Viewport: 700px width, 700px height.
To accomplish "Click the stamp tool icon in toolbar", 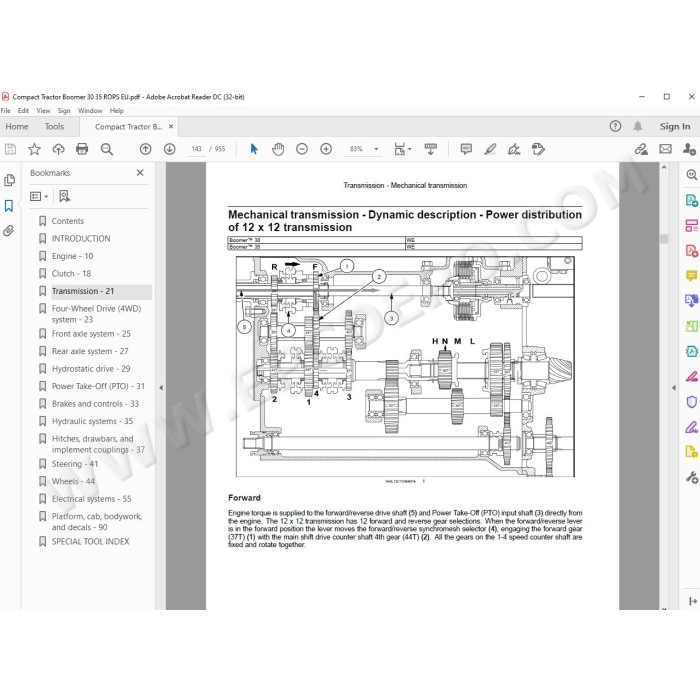I will tap(538, 149).
